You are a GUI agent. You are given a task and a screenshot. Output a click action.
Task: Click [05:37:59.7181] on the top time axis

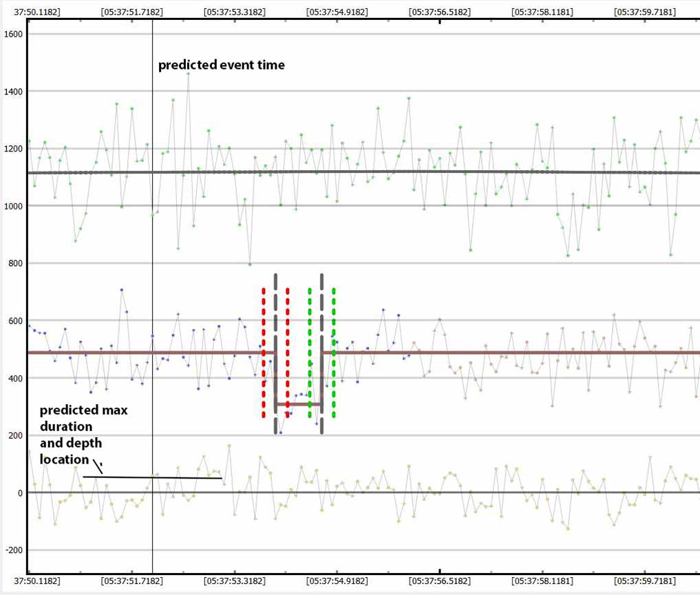point(645,12)
